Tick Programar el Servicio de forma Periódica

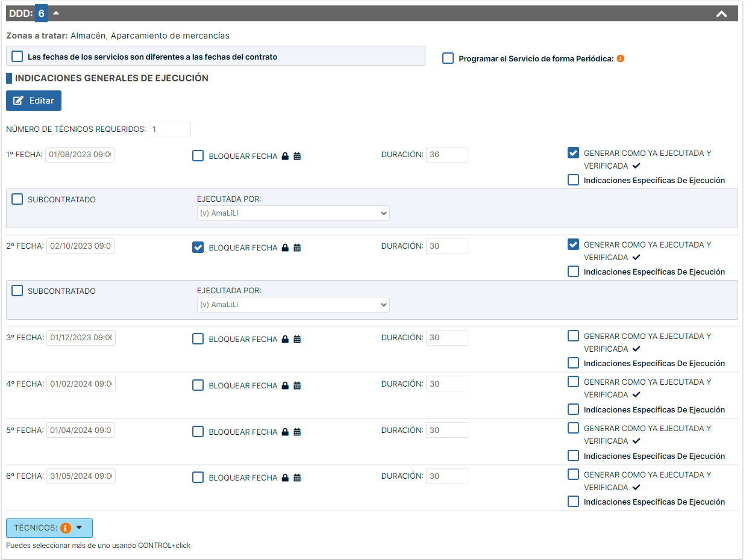click(x=448, y=58)
